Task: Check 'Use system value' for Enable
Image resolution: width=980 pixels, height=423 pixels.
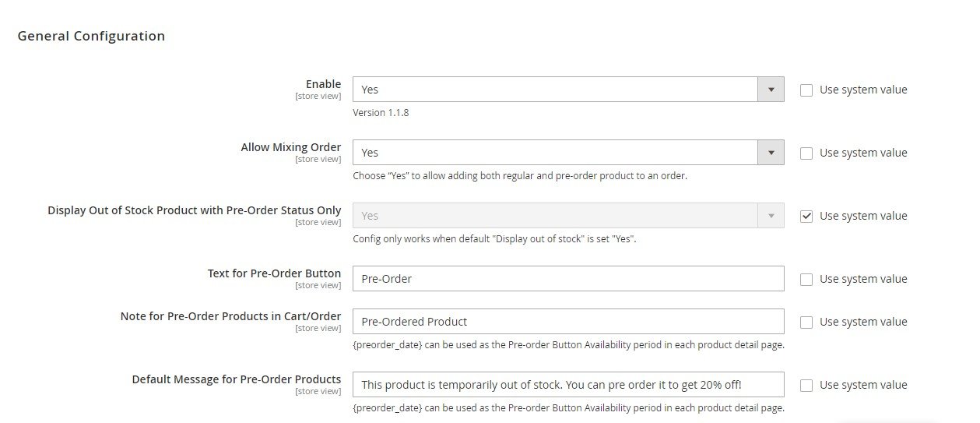Action: tap(806, 90)
